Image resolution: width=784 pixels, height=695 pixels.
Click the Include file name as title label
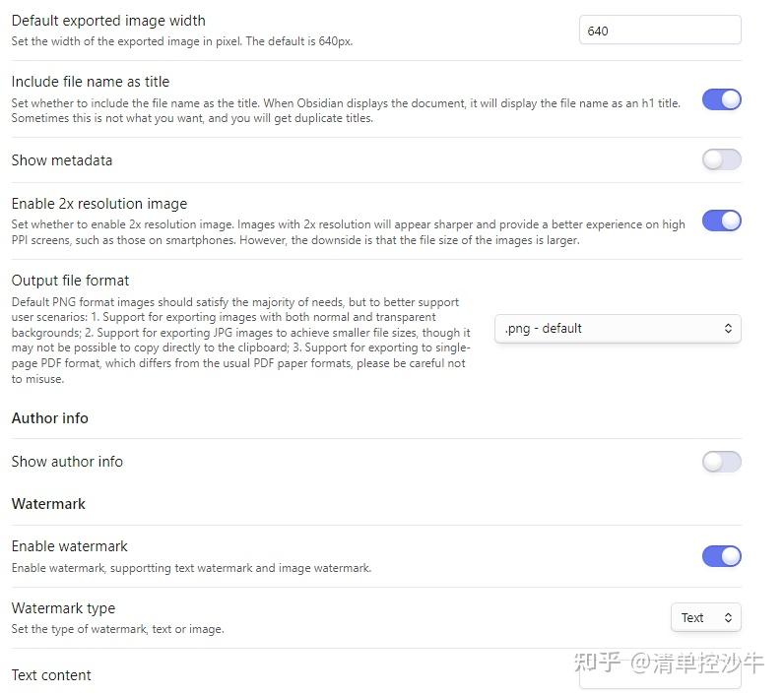pos(91,82)
